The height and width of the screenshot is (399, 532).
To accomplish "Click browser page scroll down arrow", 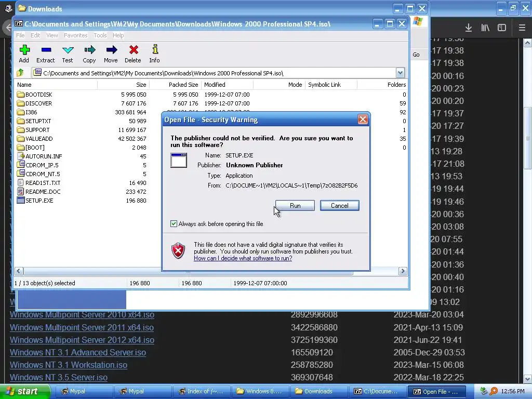I will (528, 379).
